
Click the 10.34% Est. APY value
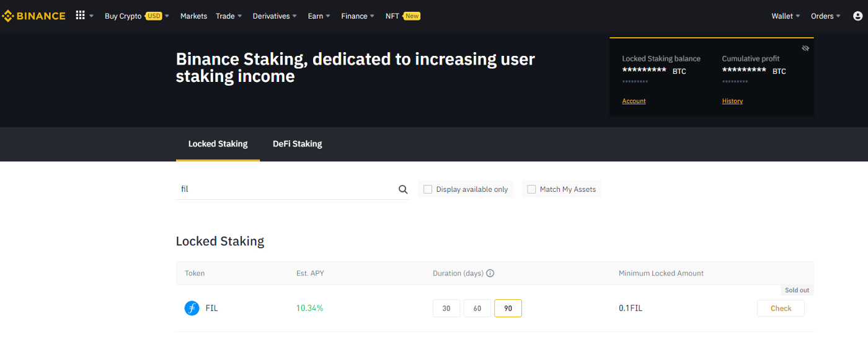[x=309, y=308]
